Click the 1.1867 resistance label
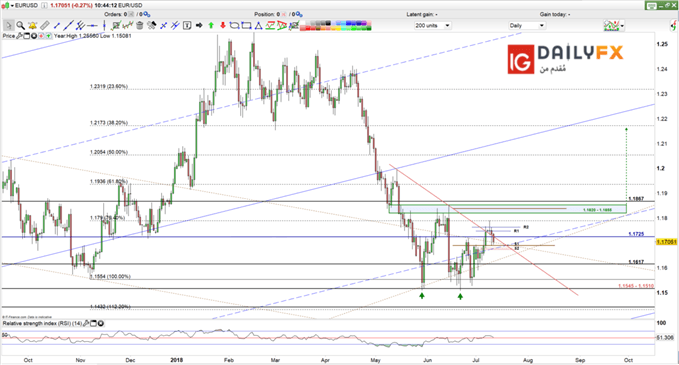This screenshot has height=365, width=679. coord(636,199)
